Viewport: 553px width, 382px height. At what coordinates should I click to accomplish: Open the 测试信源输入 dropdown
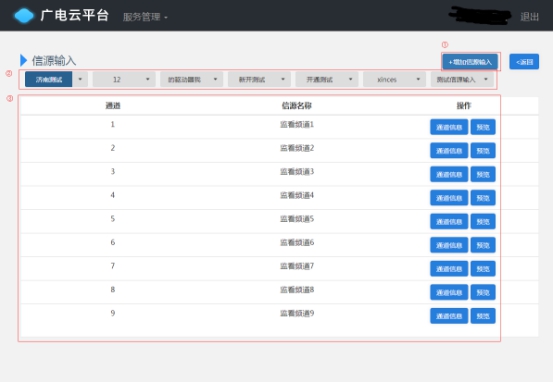click(x=462, y=79)
